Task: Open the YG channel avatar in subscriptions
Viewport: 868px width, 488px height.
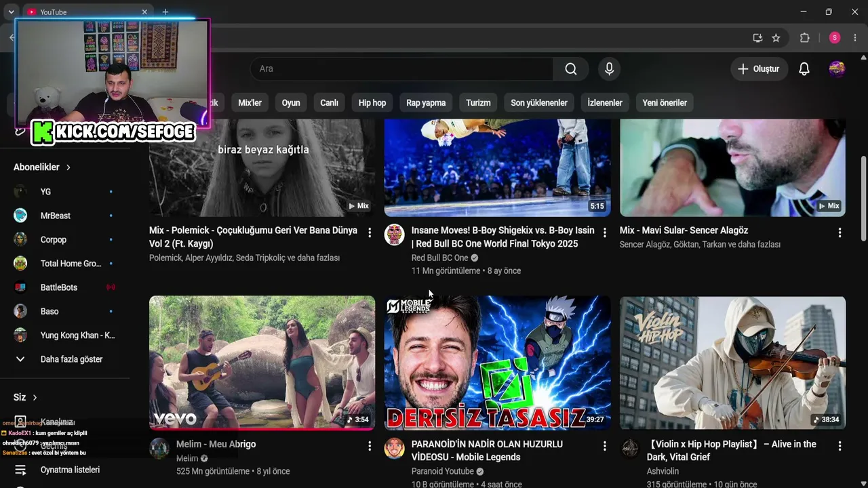Action: tap(20, 192)
